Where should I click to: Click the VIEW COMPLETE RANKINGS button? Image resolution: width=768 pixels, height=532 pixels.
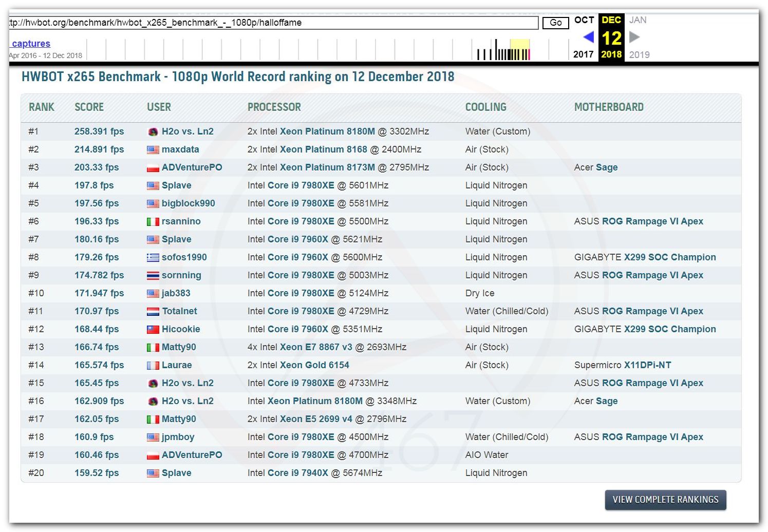click(665, 500)
